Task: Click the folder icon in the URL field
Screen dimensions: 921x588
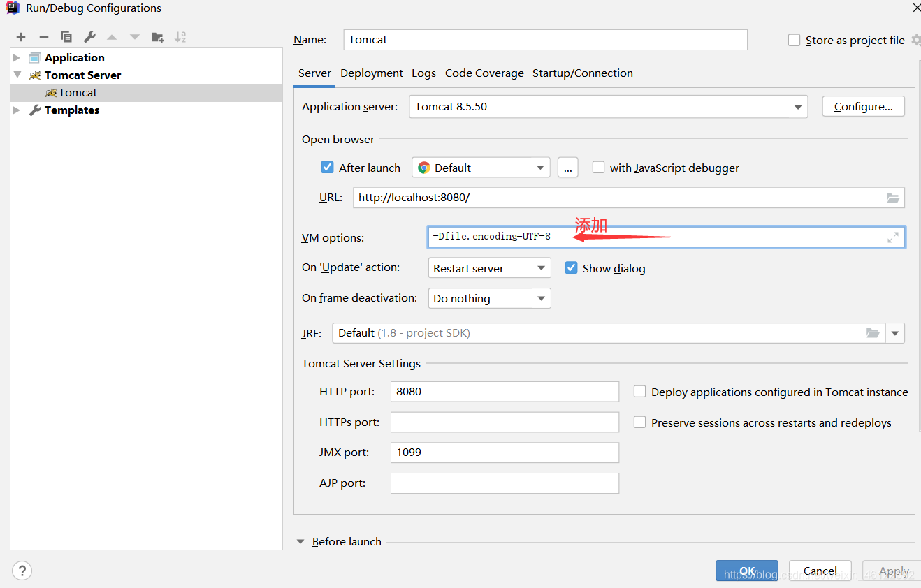Action: [893, 198]
